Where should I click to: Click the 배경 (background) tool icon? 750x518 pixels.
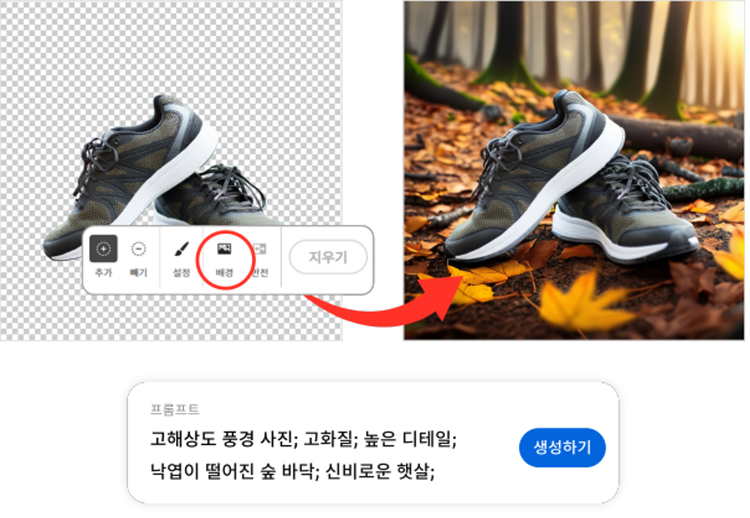(x=224, y=249)
